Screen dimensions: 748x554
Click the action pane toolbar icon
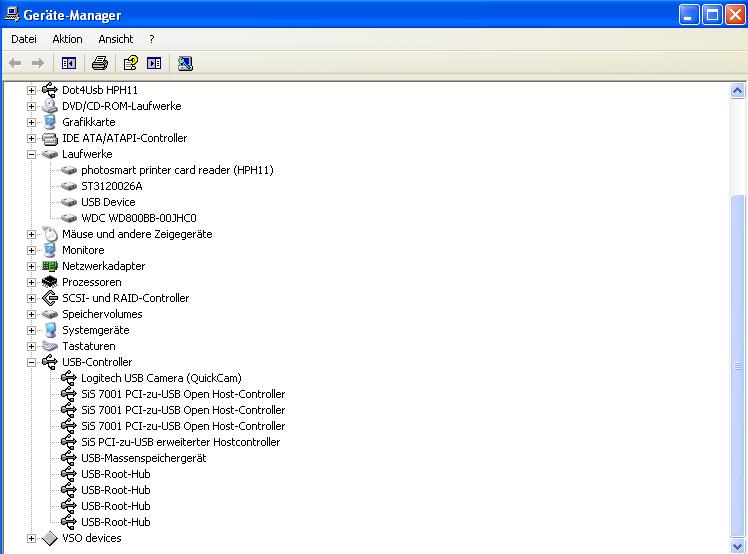coord(154,63)
